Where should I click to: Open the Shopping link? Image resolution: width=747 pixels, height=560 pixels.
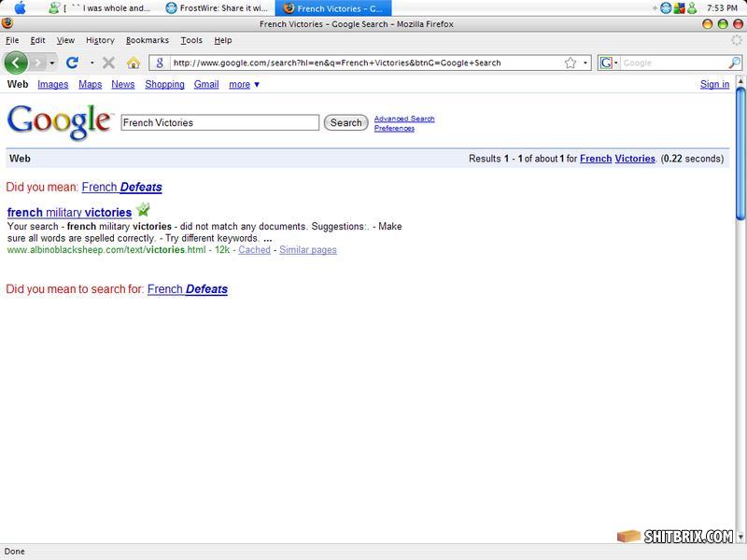(x=164, y=84)
